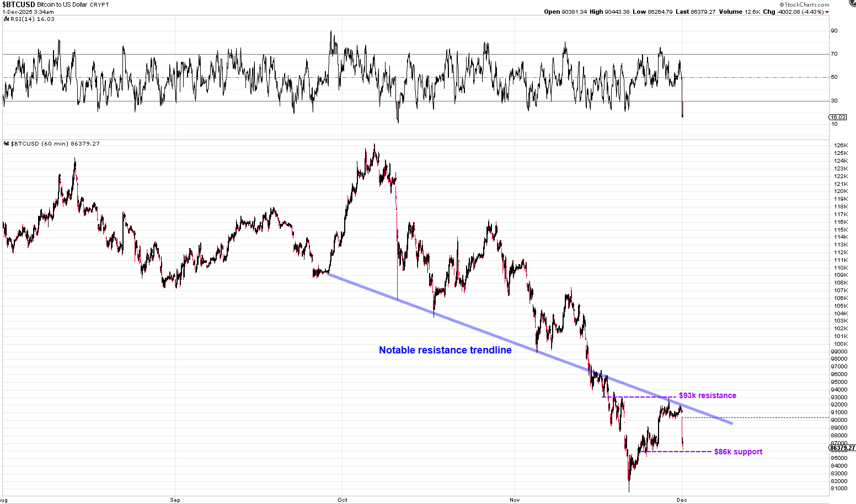Viewport: 856px width, 504px height.
Task: Click the "Notable resistance trendline" annotation
Action: point(445,350)
